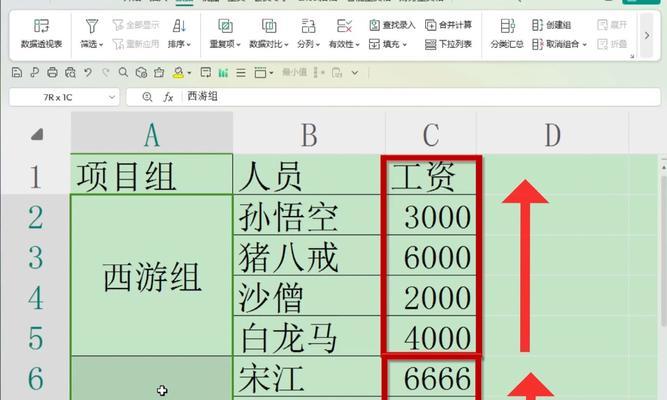Click the cell with value 6000

[431, 256]
